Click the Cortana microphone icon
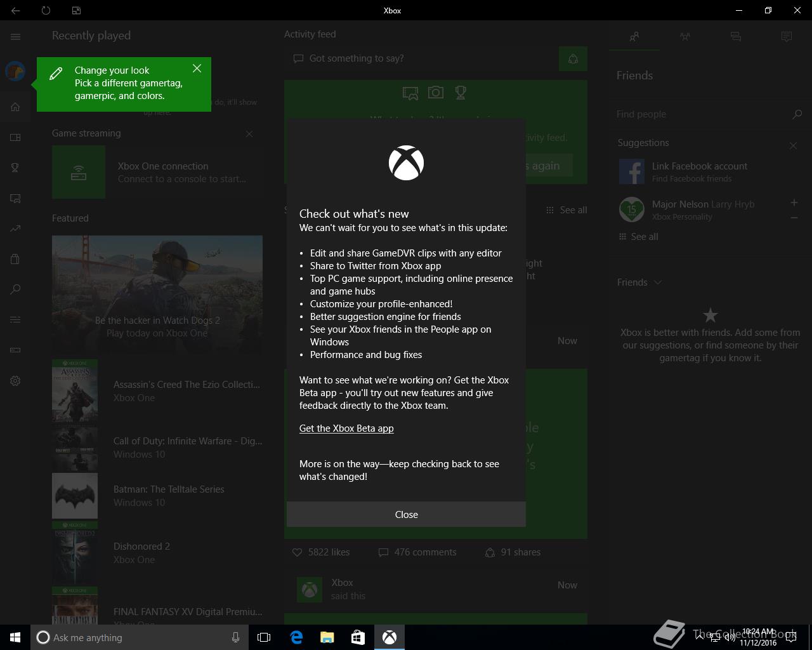The image size is (812, 650). (x=235, y=637)
